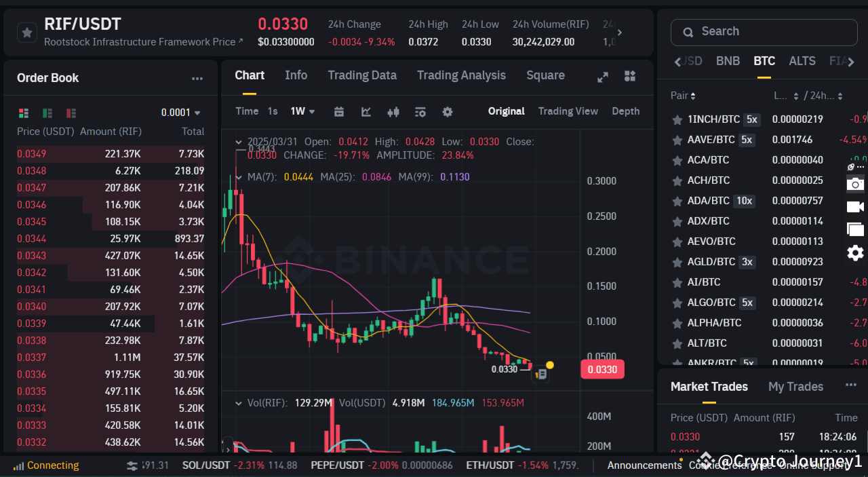Open the technical indicators icon on chart toolbar
This screenshot has width=868, height=477.
tap(419, 111)
